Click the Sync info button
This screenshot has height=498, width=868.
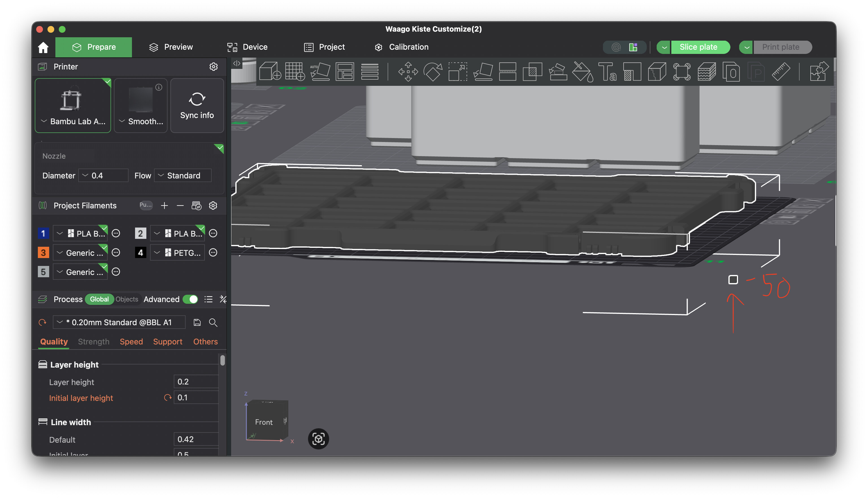(x=197, y=105)
